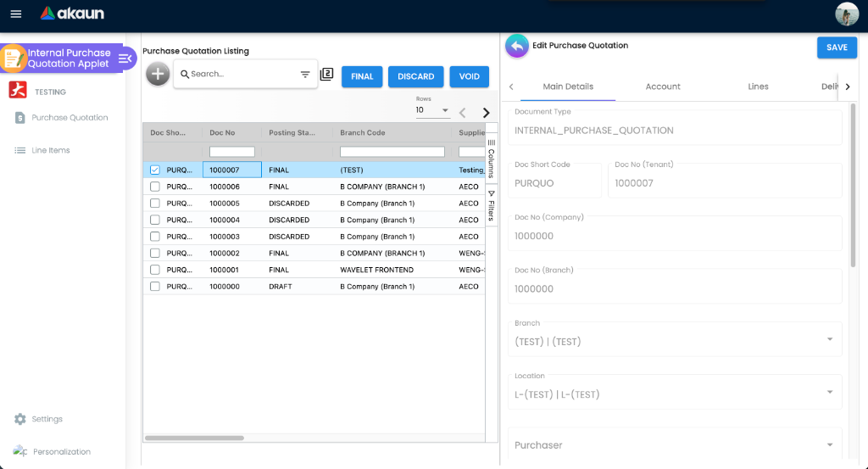Click the FINAL button
Viewport: 868px width, 469px height.
pyautogui.click(x=362, y=76)
